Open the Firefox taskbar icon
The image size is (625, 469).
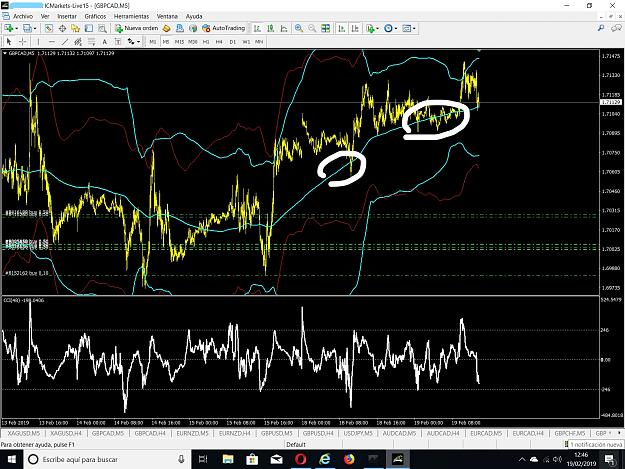349,459
